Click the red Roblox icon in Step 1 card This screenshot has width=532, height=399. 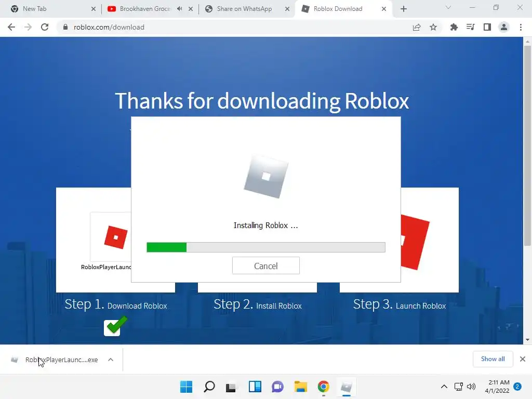click(116, 237)
